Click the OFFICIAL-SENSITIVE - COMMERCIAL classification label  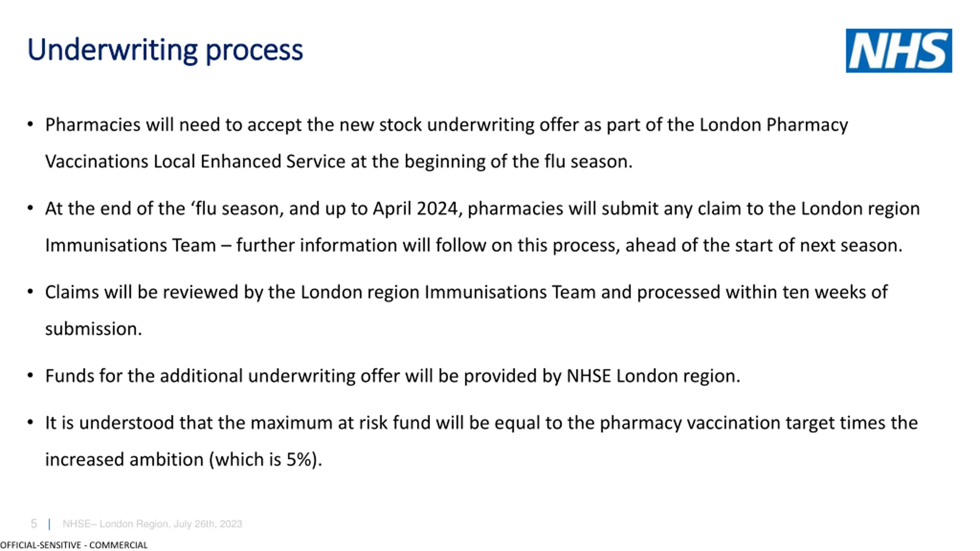pos(74,545)
